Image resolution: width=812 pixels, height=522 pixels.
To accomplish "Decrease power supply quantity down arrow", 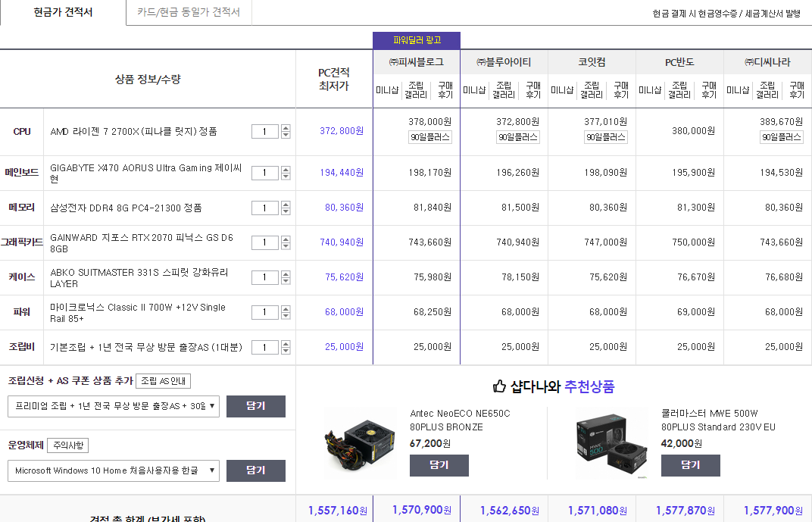I will click(x=286, y=316).
